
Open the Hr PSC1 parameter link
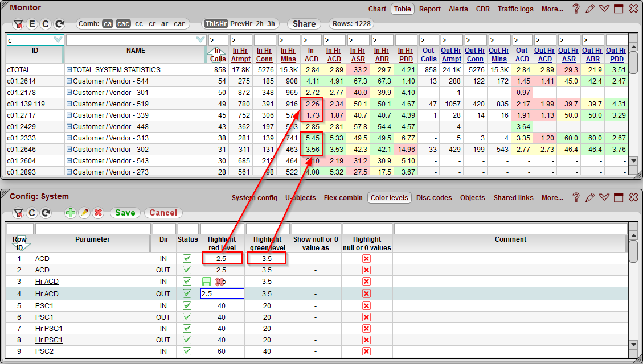coord(48,328)
